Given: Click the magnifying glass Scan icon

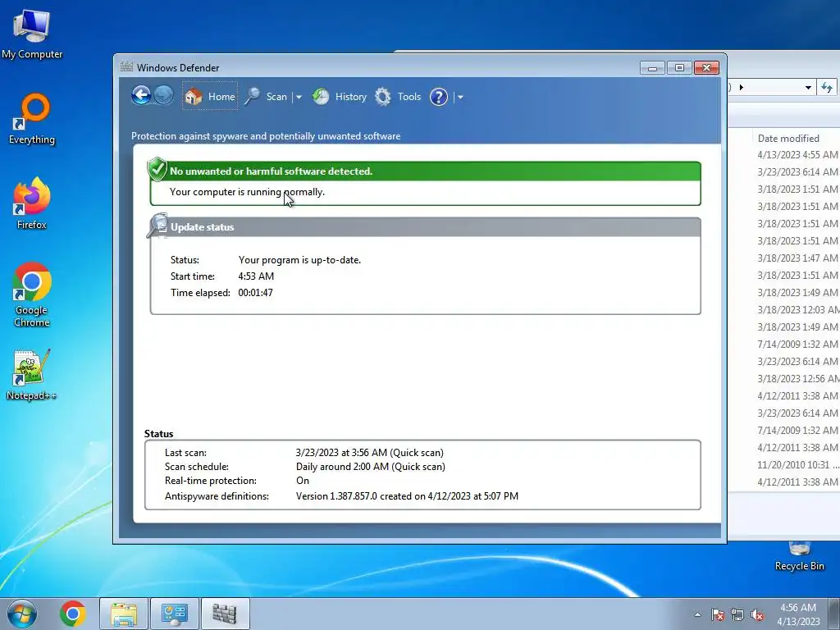Looking at the screenshot, I should tap(253, 97).
